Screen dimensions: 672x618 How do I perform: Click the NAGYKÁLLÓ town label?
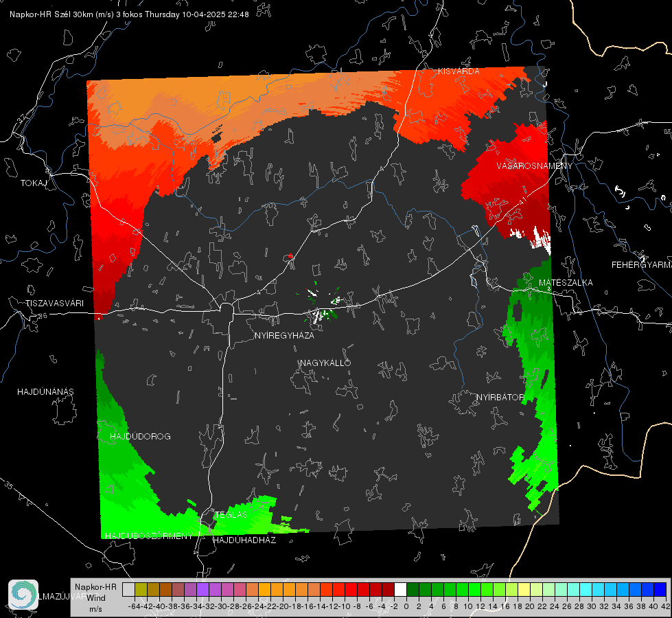(325, 363)
